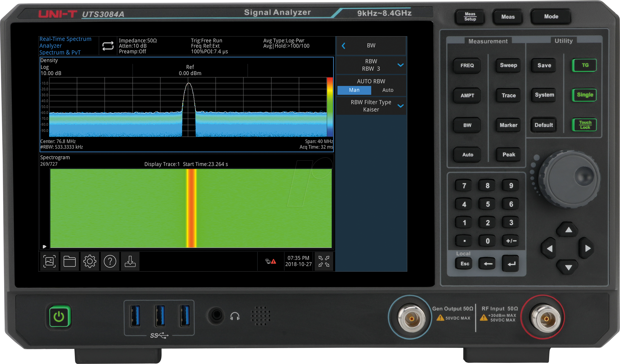Tap the fullscreen expand arrows icon
Viewport: 620px width, 364px height.
pyautogui.click(x=324, y=261)
